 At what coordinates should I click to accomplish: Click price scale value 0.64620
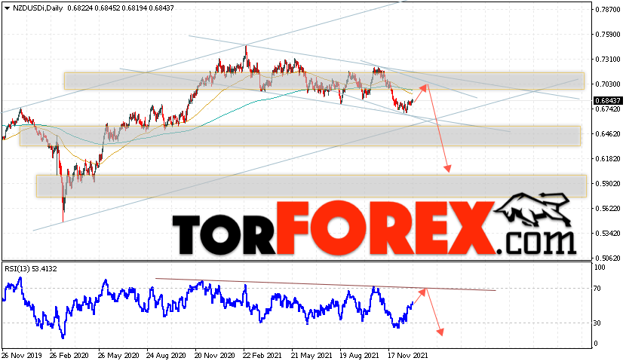[608, 134]
